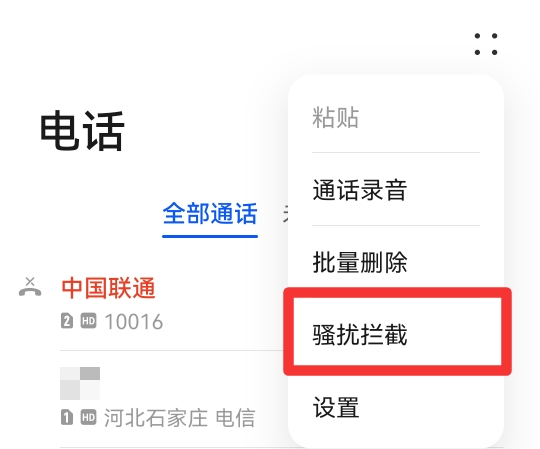Tap the 电话 page title
Viewport: 540px width, 449px height.
tap(82, 131)
